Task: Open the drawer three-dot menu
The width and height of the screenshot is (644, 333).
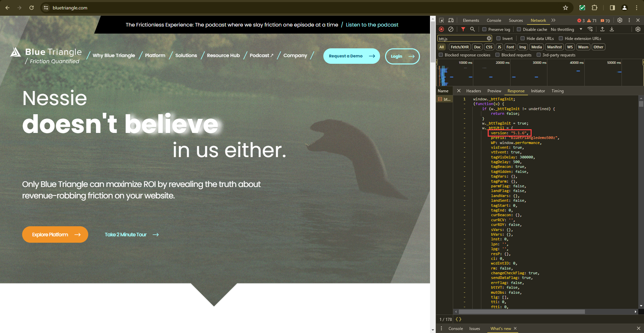Action: [x=441, y=328]
